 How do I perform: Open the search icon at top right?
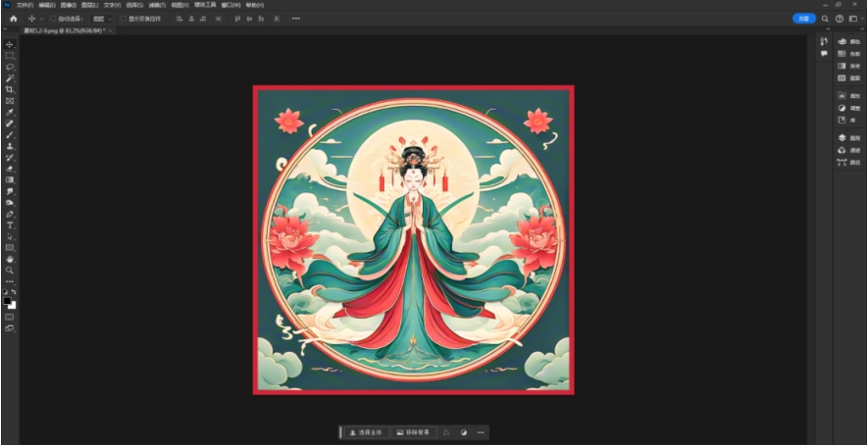(826, 19)
